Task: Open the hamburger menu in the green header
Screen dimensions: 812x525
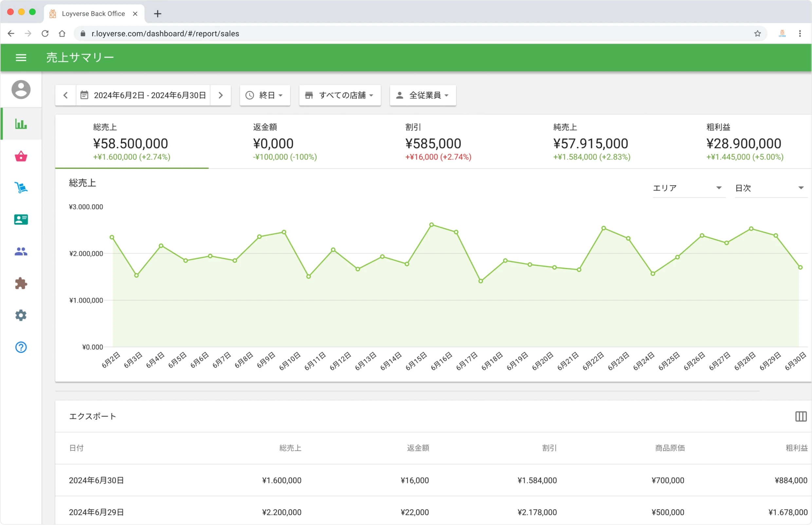Action: [x=21, y=57]
